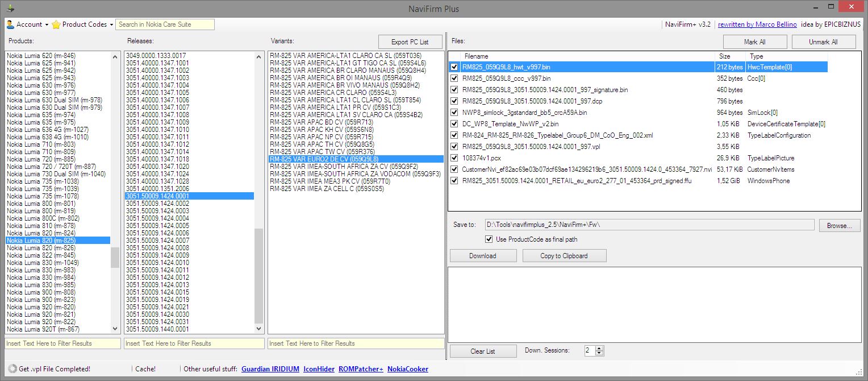Click the Releases list scrollbar up arrow
The height and width of the screenshot is (381, 868).
[x=259, y=56]
